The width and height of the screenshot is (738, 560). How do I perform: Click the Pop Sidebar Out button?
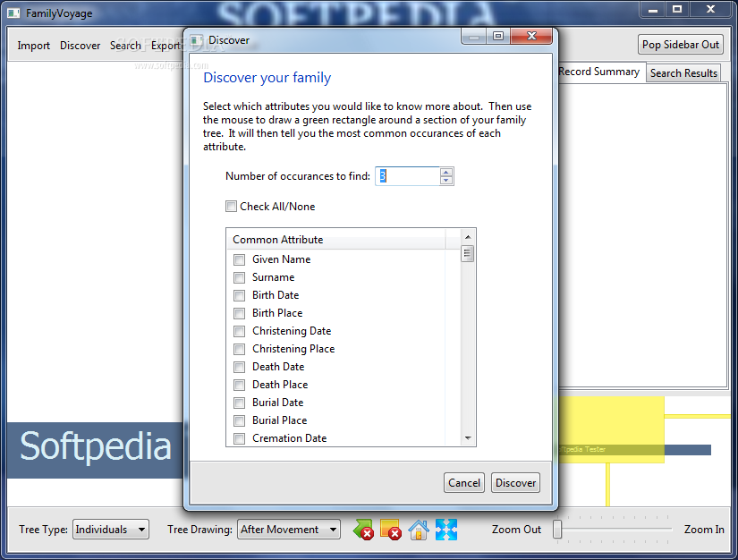coord(681,45)
